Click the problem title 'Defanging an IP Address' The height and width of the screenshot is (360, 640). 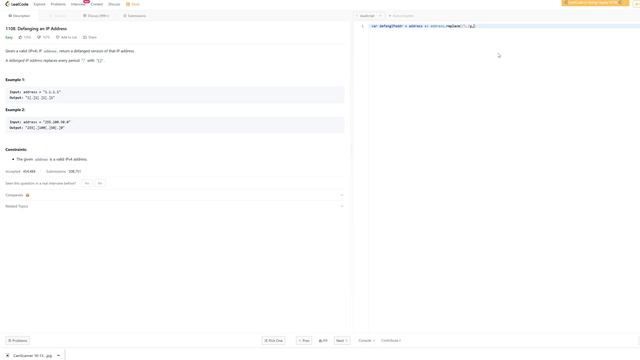point(36,29)
